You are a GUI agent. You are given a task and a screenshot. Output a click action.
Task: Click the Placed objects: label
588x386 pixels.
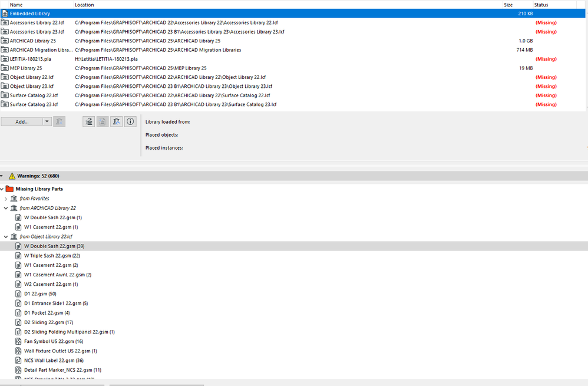point(161,135)
